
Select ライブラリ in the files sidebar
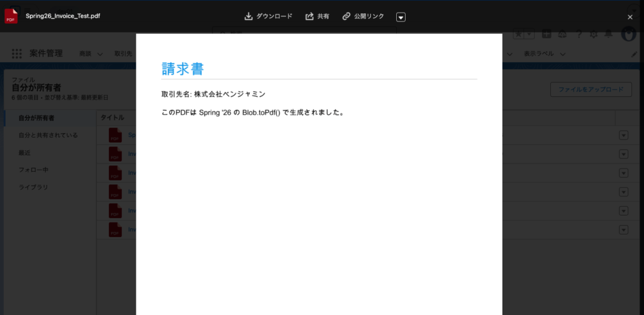tap(33, 187)
